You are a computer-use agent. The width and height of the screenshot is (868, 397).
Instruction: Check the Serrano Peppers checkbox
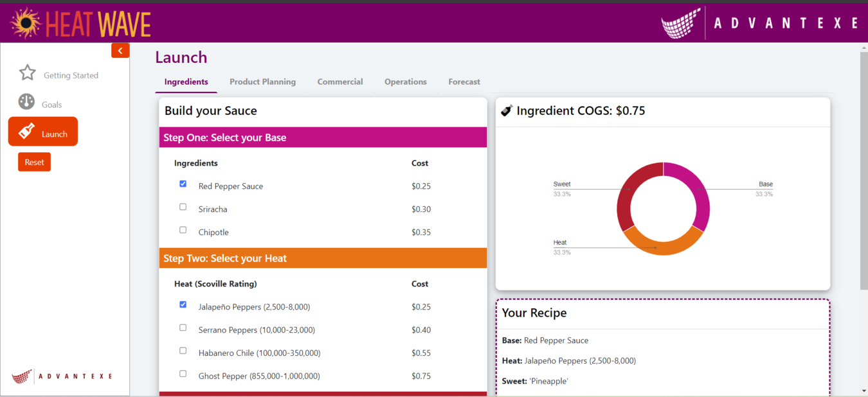tap(183, 328)
